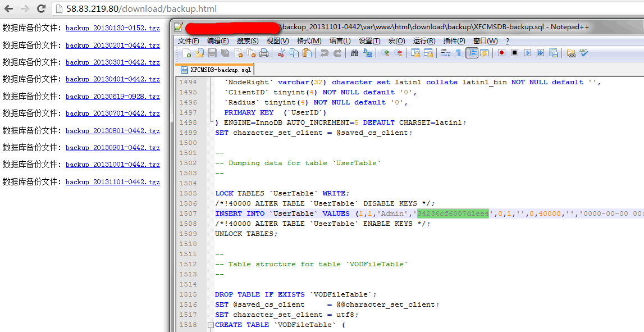Screen dimensions: 644x332
Task: Click the spell check ABC icon
Action: click(x=583, y=53)
